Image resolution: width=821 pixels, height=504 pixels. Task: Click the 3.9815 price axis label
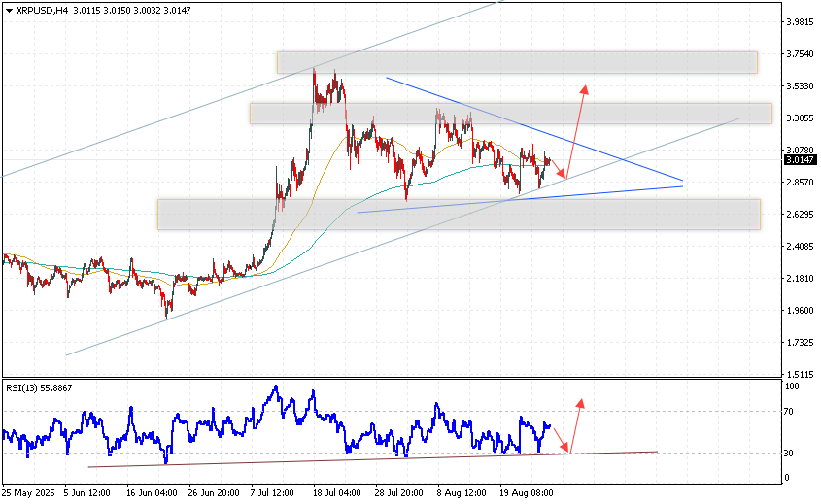[800, 22]
